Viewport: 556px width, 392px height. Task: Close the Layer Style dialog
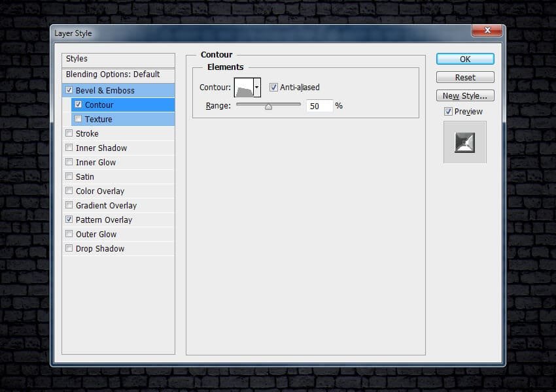click(487, 32)
